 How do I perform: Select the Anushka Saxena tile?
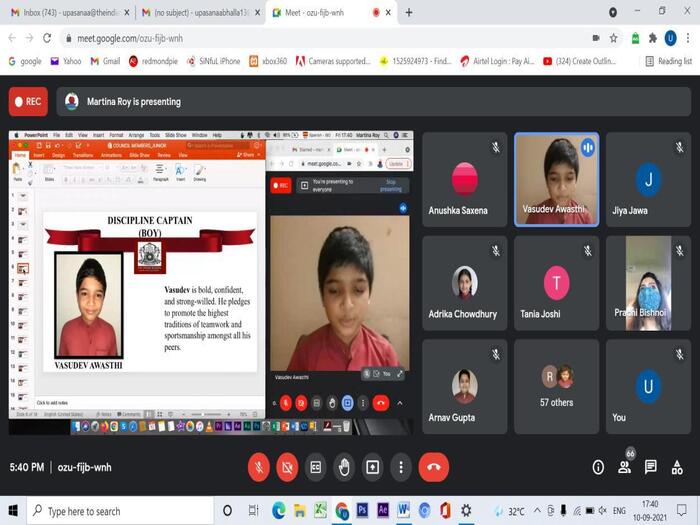[x=465, y=179]
